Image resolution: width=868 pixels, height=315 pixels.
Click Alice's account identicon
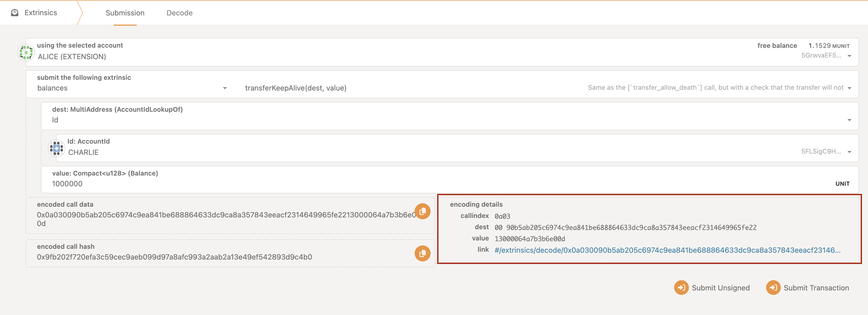tap(26, 52)
